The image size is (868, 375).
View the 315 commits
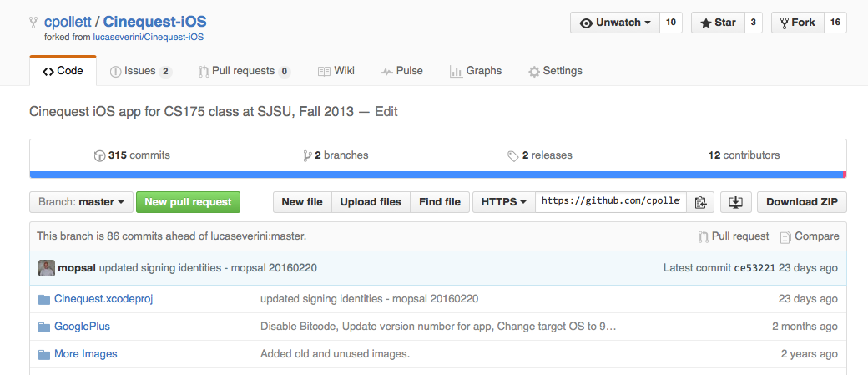coord(133,155)
